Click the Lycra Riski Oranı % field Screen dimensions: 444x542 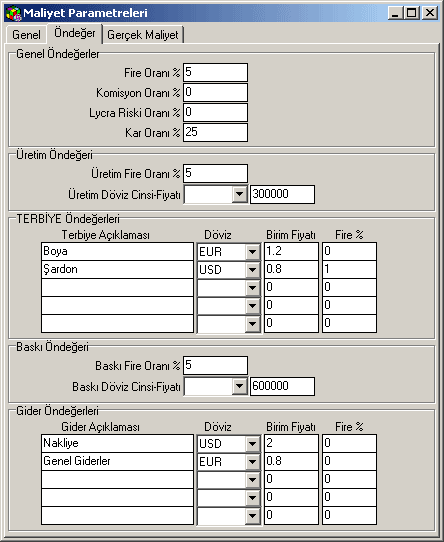[215, 112]
